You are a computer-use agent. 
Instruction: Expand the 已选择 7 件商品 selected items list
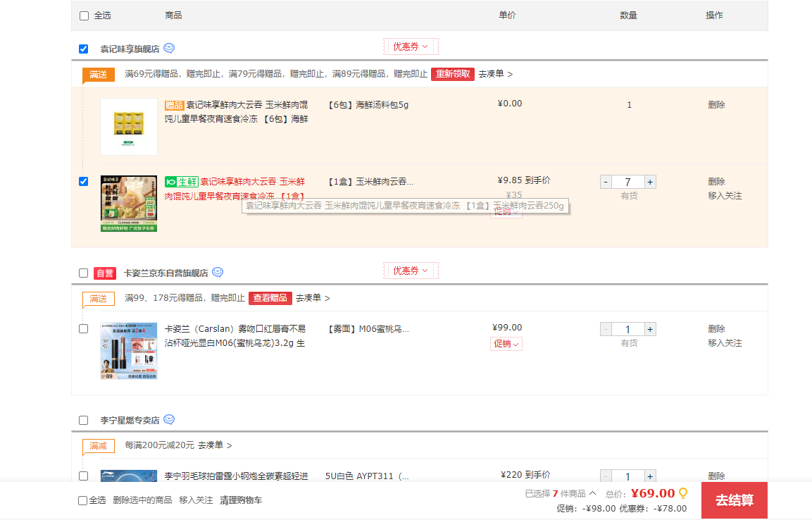click(561, 494)
